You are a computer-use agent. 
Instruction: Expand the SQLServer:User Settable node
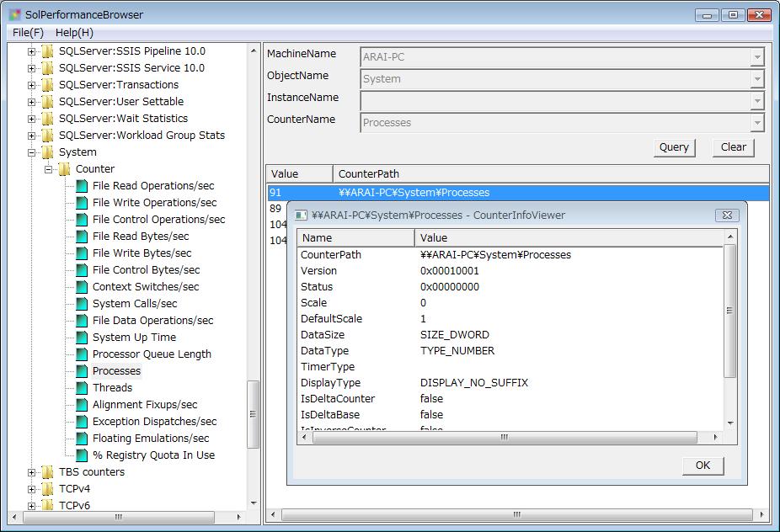31,103
